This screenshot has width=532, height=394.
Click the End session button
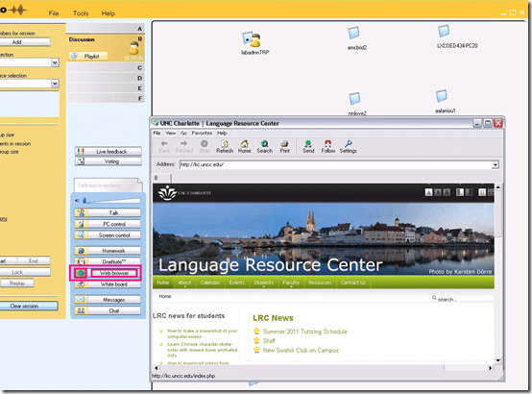point(34,260)
